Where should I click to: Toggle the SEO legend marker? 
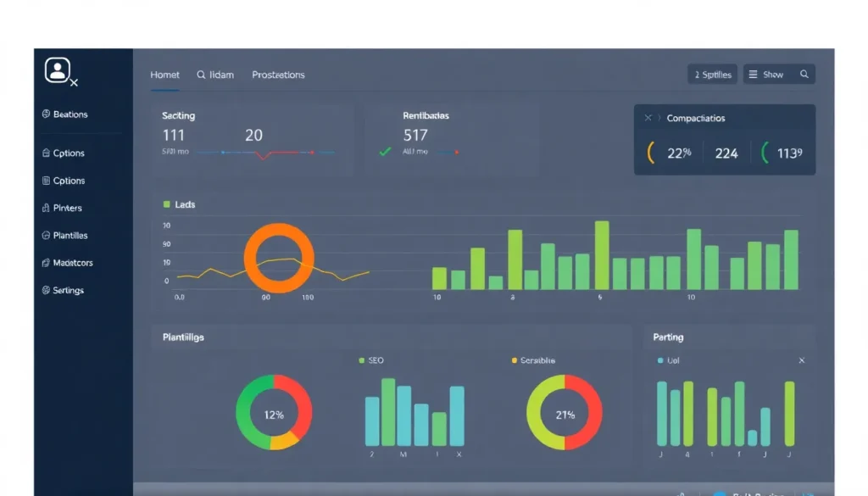point(362,360)
